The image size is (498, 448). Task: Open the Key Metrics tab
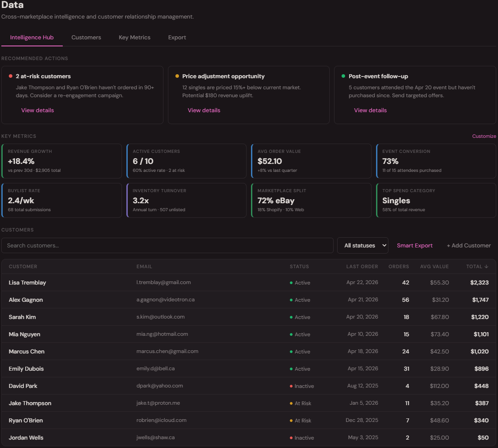(x=134, y=38)
